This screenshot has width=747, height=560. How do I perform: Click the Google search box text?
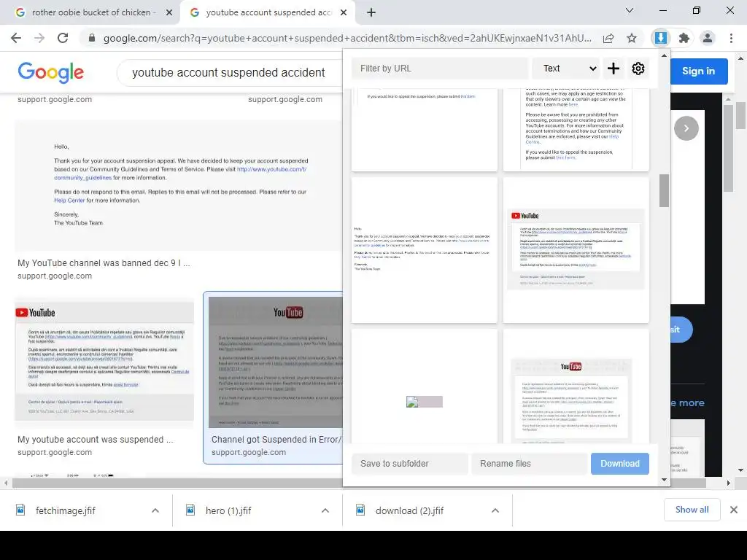(228, 73)
